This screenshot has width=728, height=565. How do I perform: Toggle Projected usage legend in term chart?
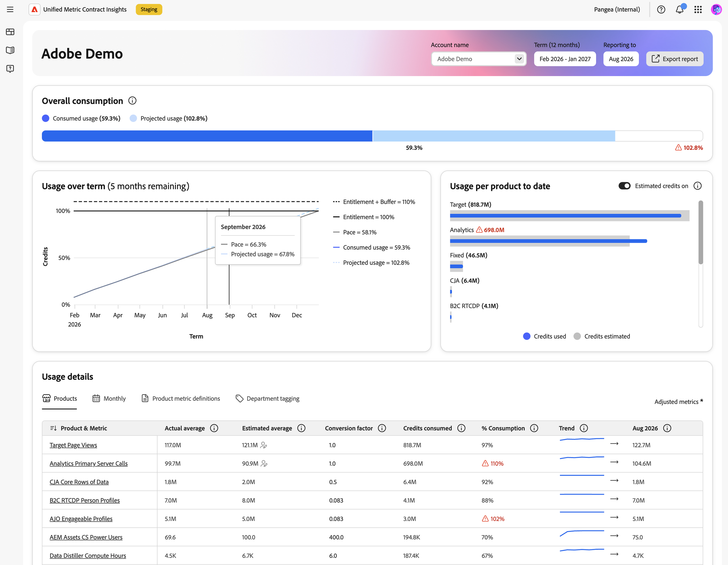(x=371, y=263)
